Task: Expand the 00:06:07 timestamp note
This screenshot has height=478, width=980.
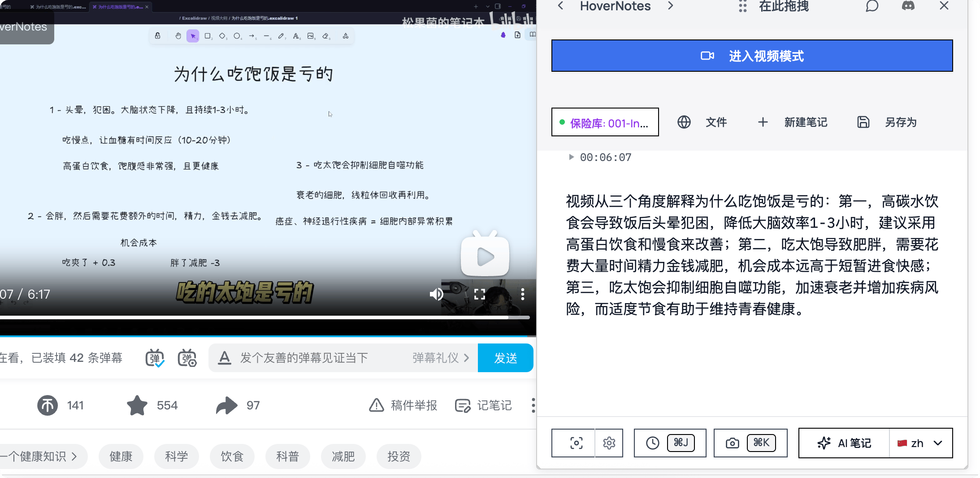Action: pyautogui.click(x=571, y=157)
